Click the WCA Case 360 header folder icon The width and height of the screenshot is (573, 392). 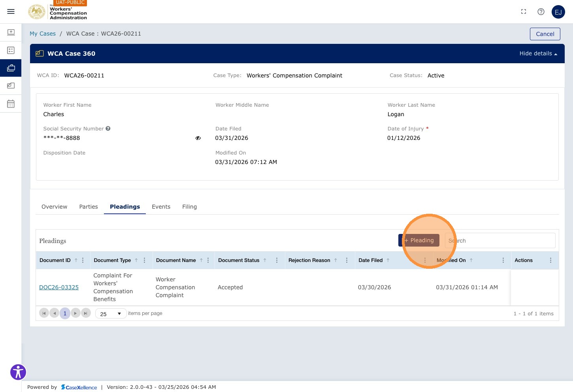pos(40,53)
